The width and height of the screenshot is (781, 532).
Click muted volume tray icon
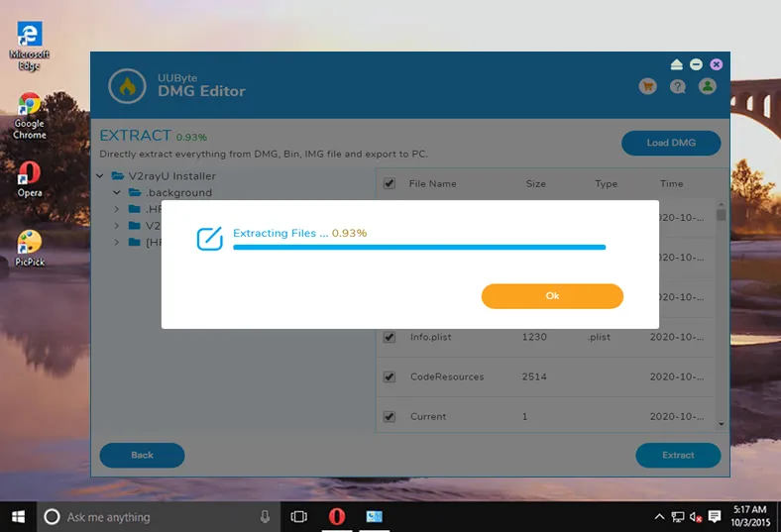[696, 517]
